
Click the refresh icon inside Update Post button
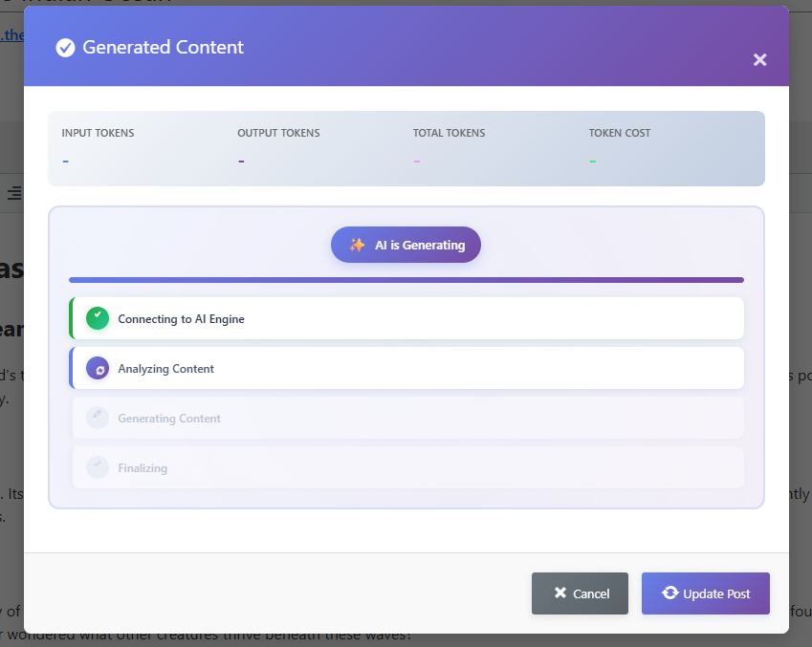669,593
